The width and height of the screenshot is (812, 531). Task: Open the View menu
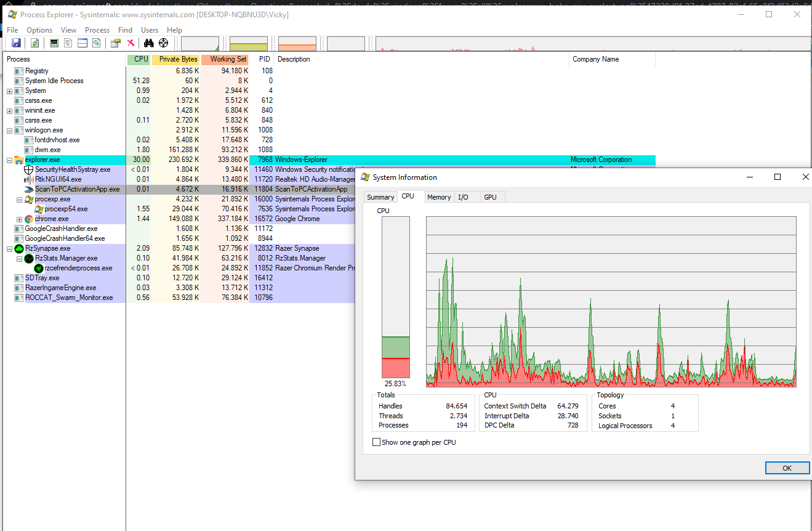coord(69,30)
